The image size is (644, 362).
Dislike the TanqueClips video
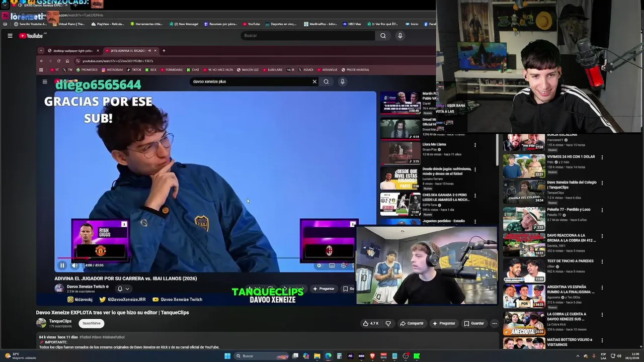point(388,323)
